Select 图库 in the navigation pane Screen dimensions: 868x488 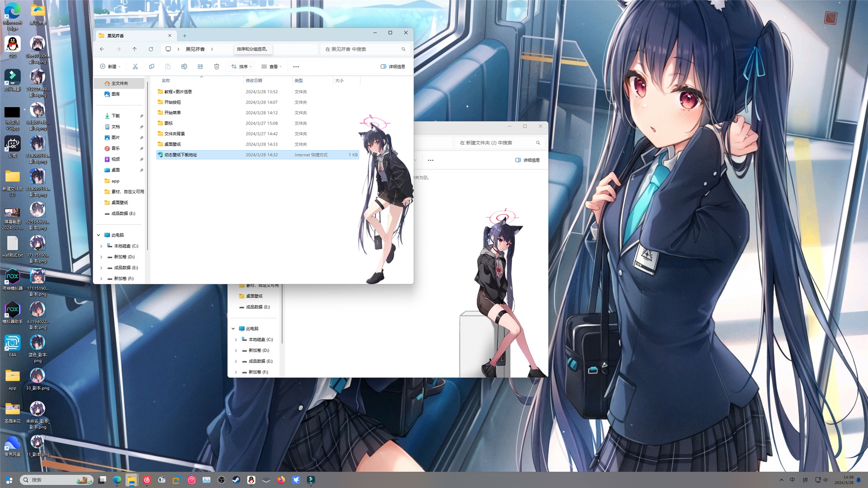click(x=115, y=94)
